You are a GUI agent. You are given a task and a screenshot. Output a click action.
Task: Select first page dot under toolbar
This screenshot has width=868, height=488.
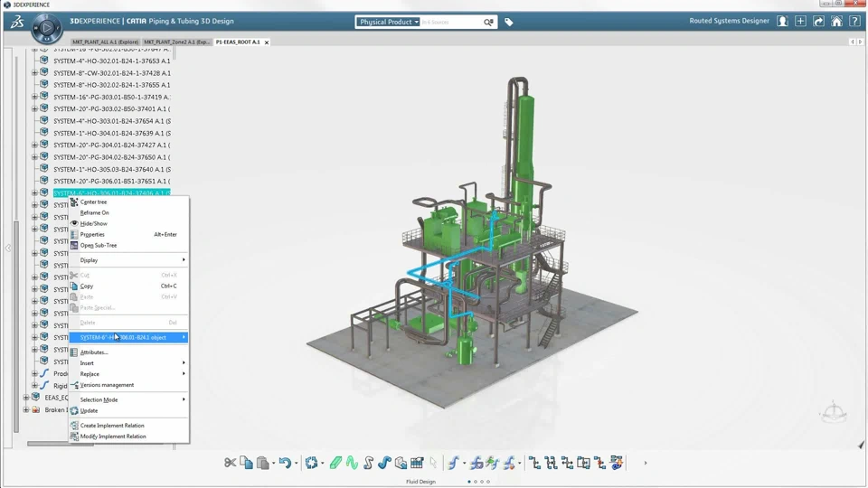point(469,482)
